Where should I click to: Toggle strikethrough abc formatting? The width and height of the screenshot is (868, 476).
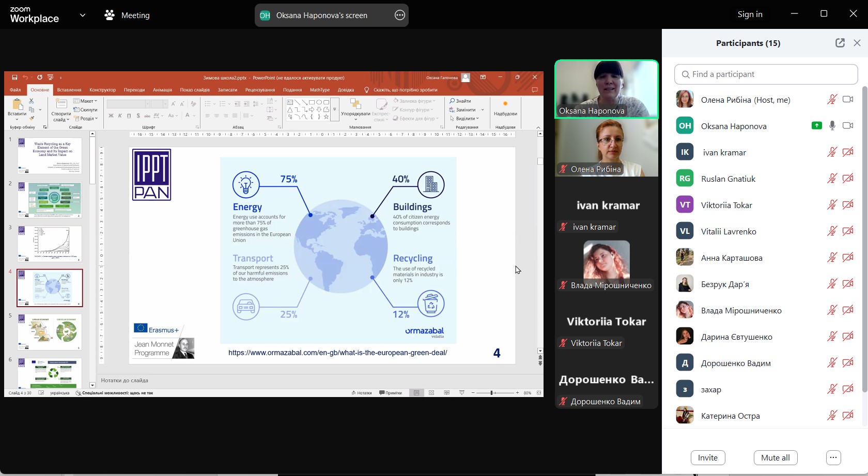(x=147, y=116)
